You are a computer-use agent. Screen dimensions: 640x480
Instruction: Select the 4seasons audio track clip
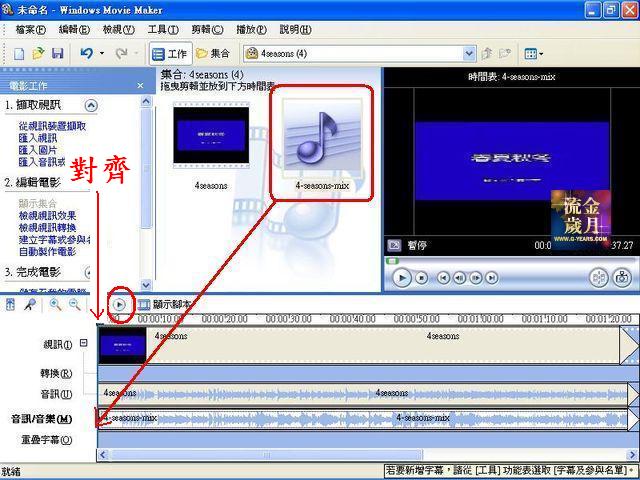(x=362, y=394)
